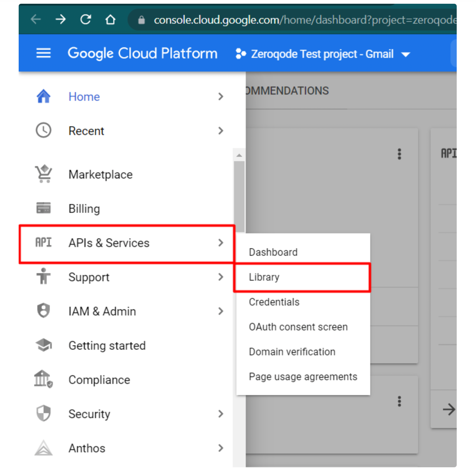This screenshot has width=476, height=471.
Task: Click the browser back arrow
Action: 36,20
